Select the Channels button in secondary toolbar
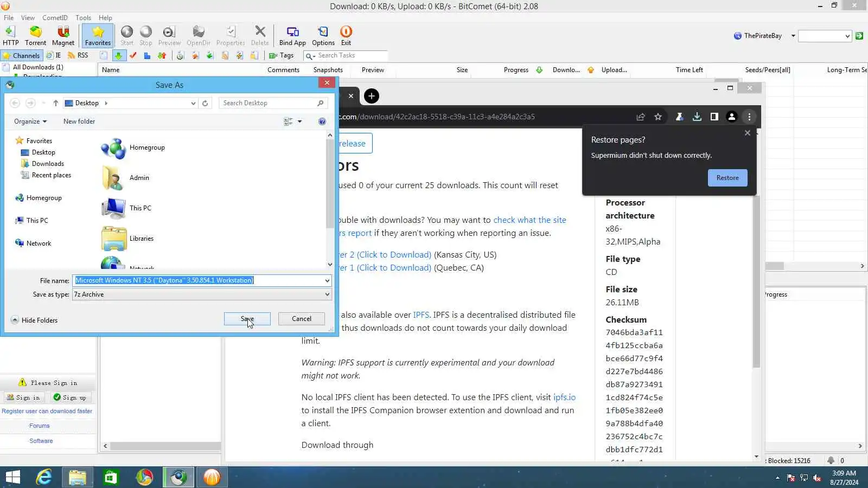Image resolution: width=868 pixels, height=488 pixels. [x=21, y=55]
